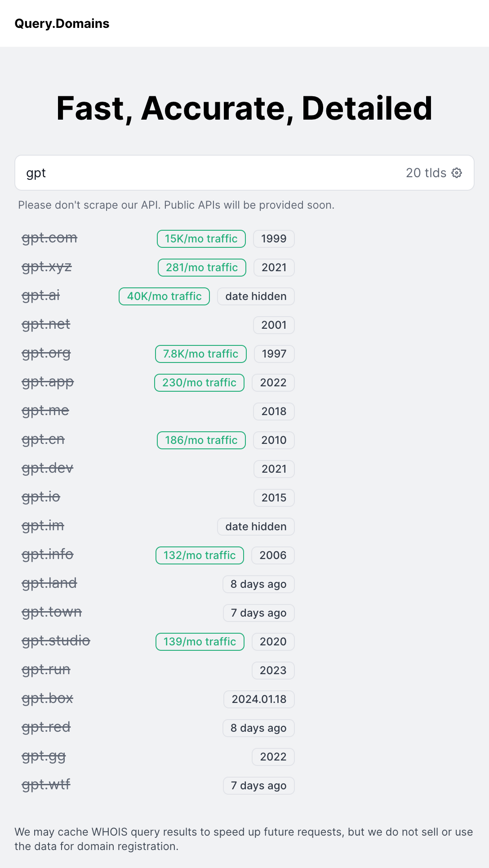Click the 230/mo traffic badge beside gpt.app
The image size is (489, 868).
coord(199,382)
